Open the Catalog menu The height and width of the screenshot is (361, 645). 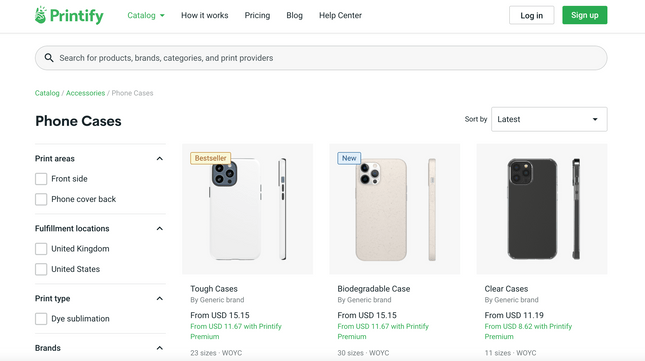[146, 16]
